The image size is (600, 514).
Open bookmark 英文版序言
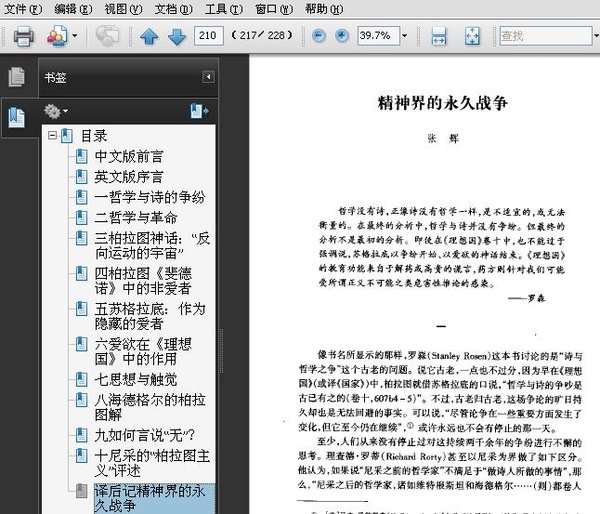coord(129,176)
